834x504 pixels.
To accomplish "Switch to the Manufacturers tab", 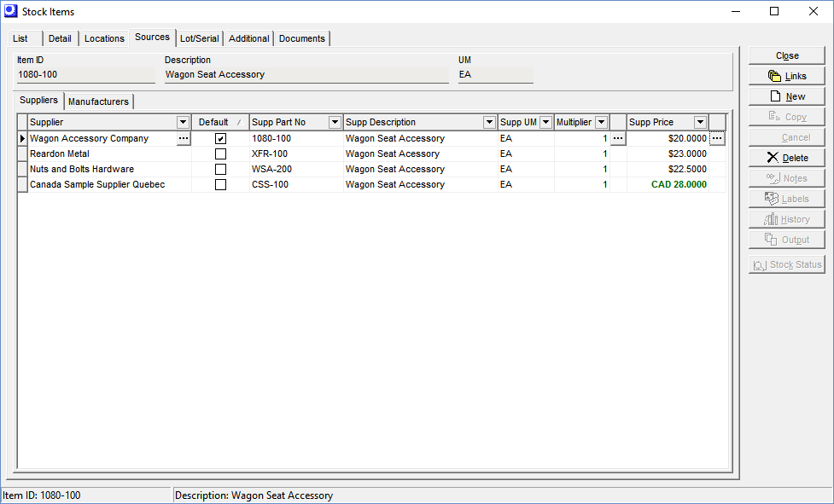I will click(98, 101).
